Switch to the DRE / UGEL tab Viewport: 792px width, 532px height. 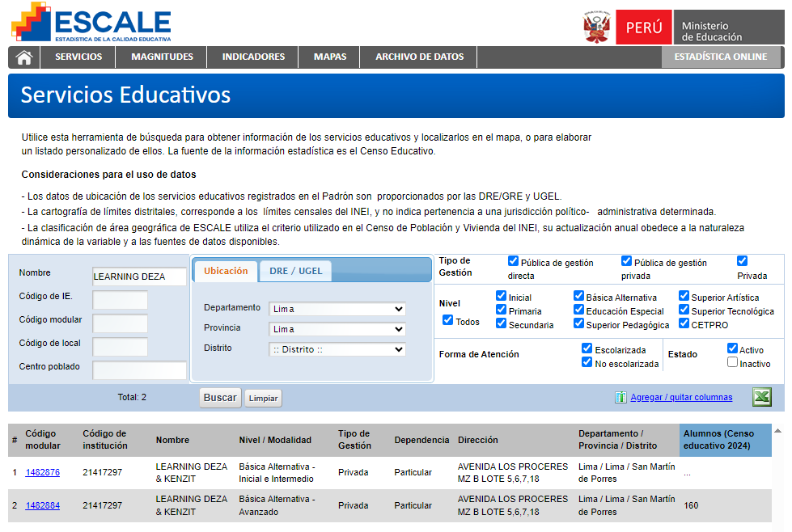click(x=295, y=271)
